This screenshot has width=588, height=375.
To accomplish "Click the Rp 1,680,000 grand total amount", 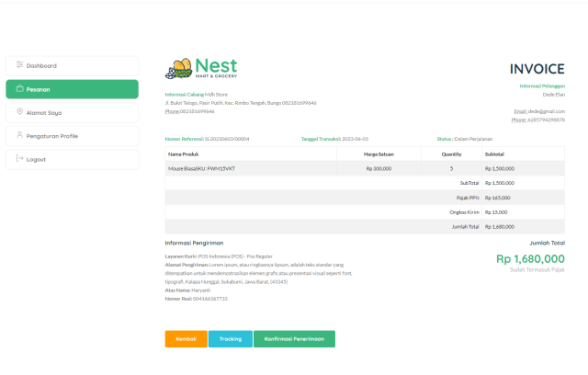I will click(x=530, y=259).
